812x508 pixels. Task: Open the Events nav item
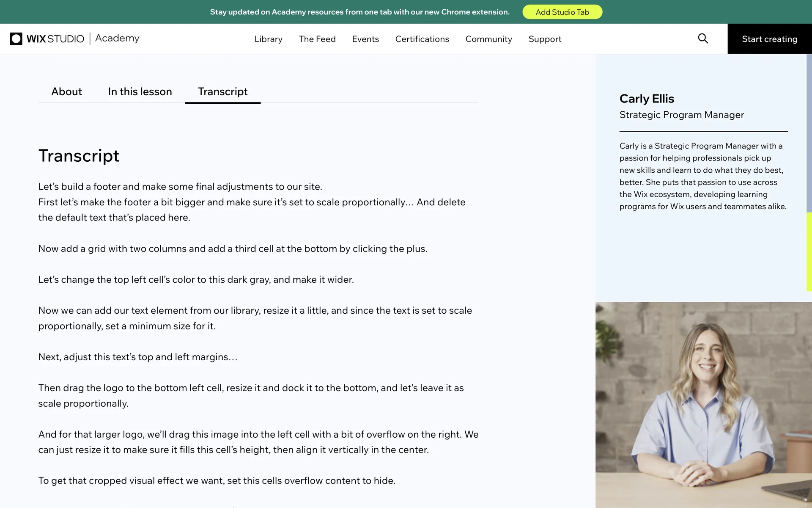pyautogui.click(x=365, y=39)
